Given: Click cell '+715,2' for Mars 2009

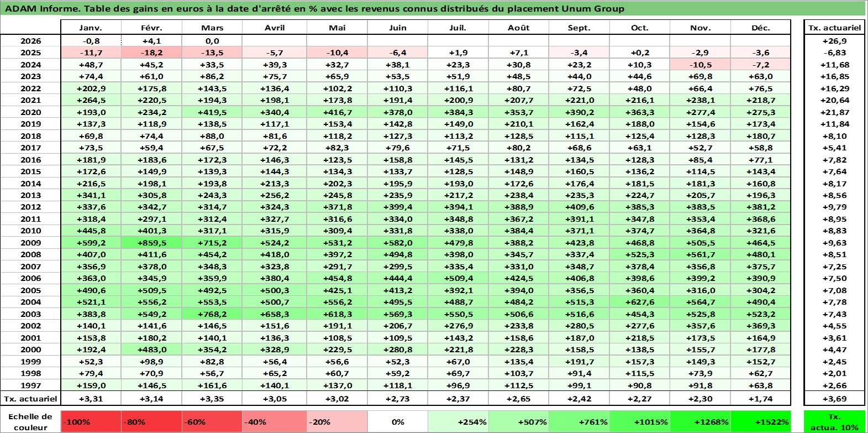Looking at the screenshot, I should (212, 243).
